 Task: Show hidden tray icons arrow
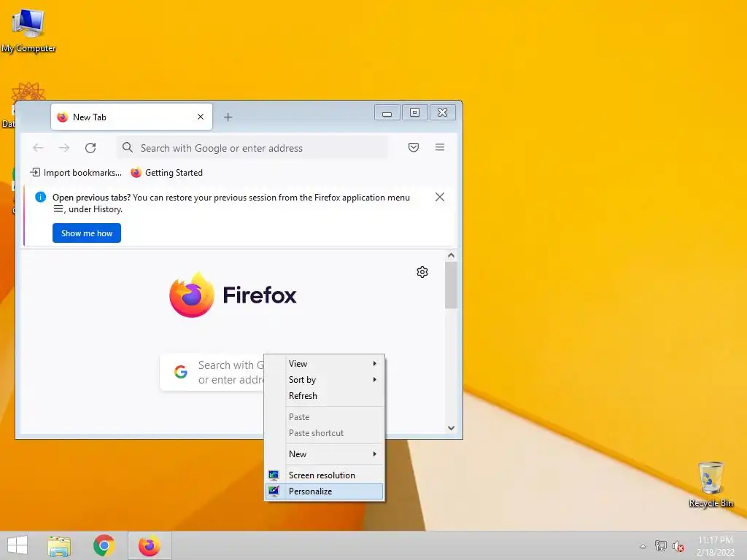(x=643, y=546)
